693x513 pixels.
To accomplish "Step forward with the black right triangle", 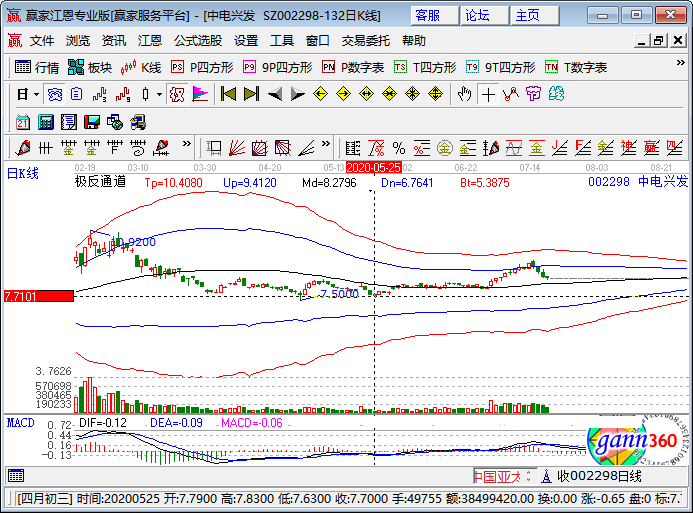I will [297, 94].
